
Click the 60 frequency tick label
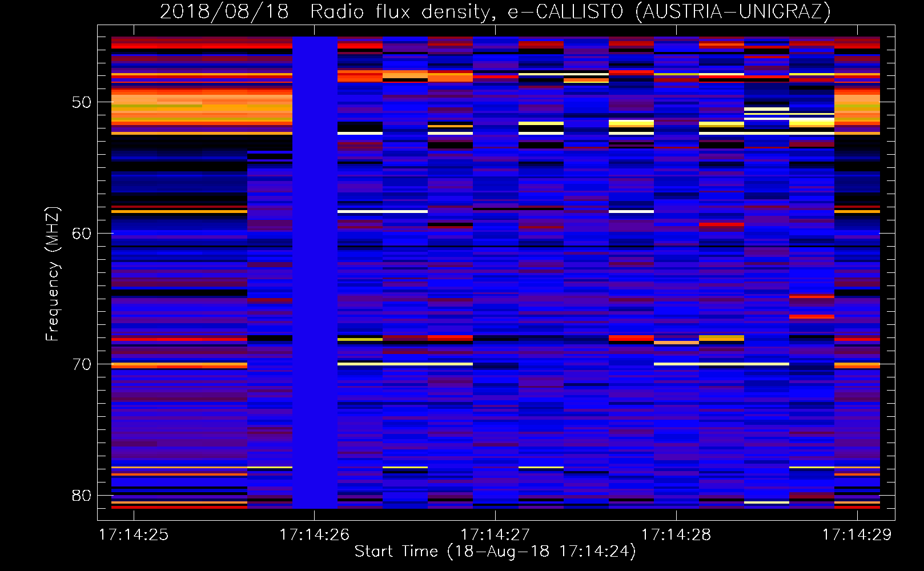point(82,234)
